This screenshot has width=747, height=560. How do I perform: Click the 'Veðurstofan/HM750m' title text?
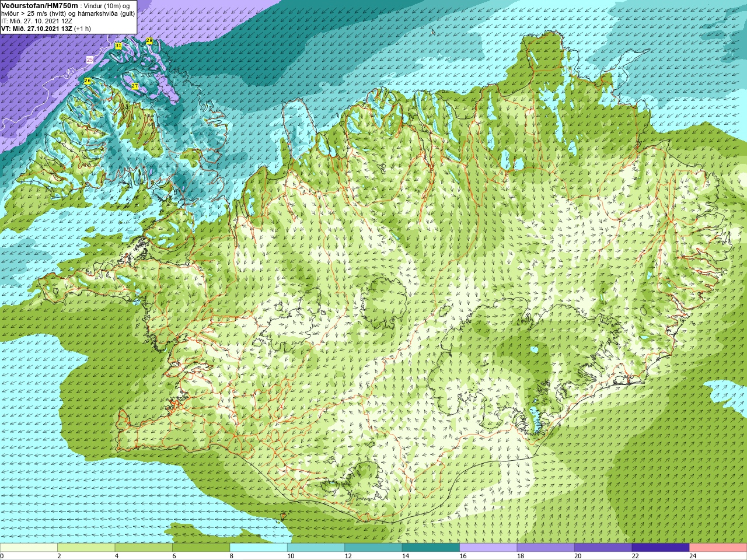(x=40, y=5)
